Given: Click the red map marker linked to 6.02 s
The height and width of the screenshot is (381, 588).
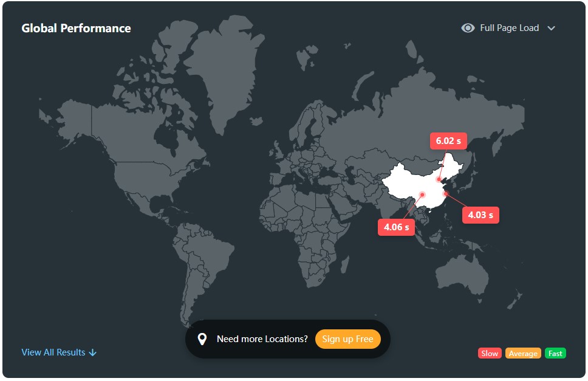Looking at the screenshot, I should click(x=439, y=179).
